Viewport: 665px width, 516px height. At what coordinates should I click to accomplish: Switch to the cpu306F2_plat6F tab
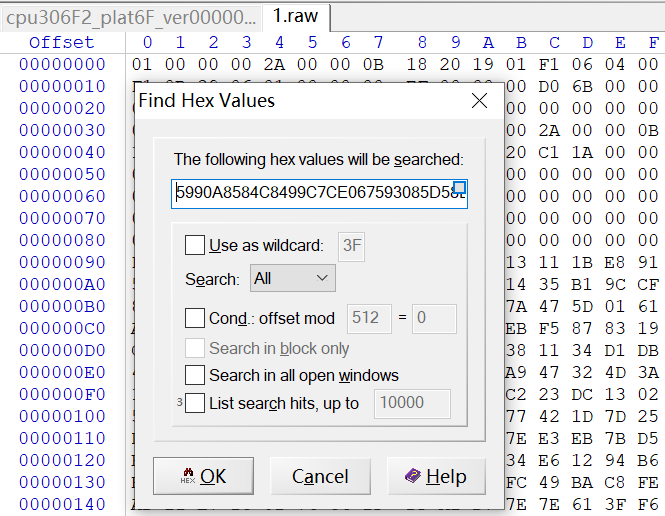click(x=130, y=16)
